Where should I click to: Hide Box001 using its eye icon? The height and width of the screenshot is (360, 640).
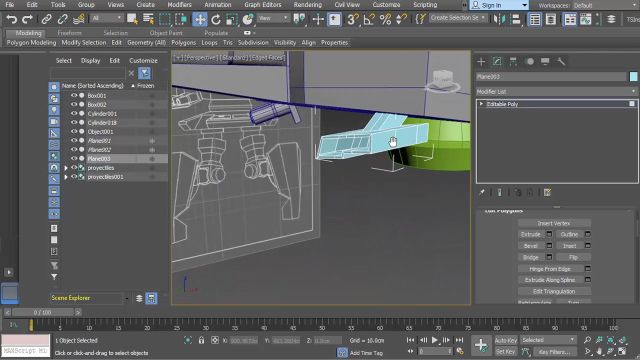(74, 96)
